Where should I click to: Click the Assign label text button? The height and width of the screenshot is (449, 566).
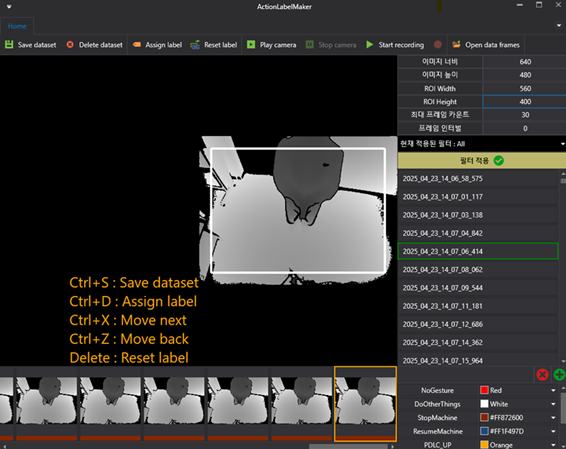(164, 45)
